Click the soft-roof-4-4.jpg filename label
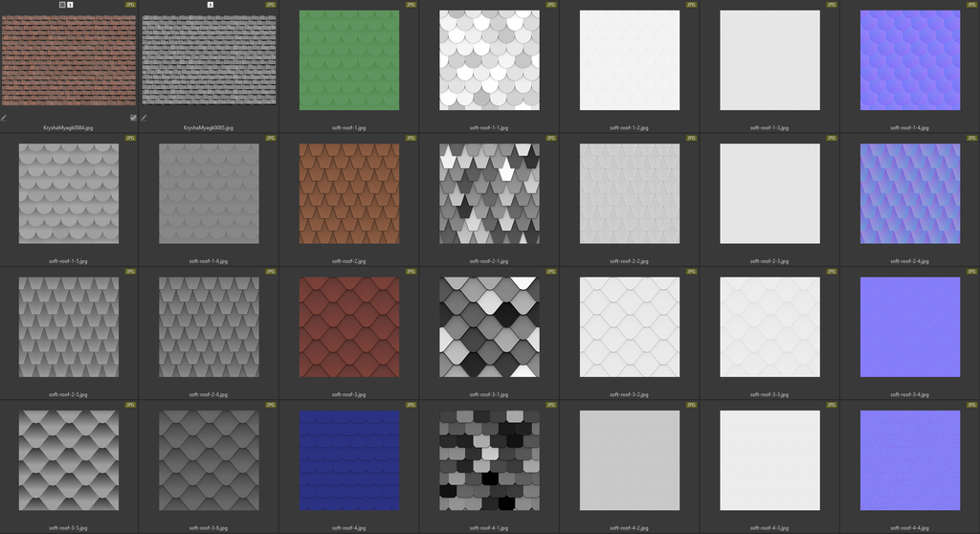This screenshot has width=980, height=534. (909, 527)
